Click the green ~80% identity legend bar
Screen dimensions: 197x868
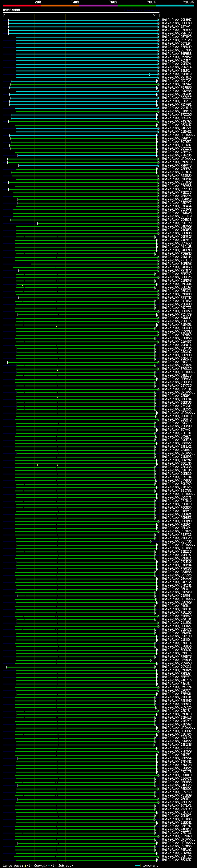(137, 6)
